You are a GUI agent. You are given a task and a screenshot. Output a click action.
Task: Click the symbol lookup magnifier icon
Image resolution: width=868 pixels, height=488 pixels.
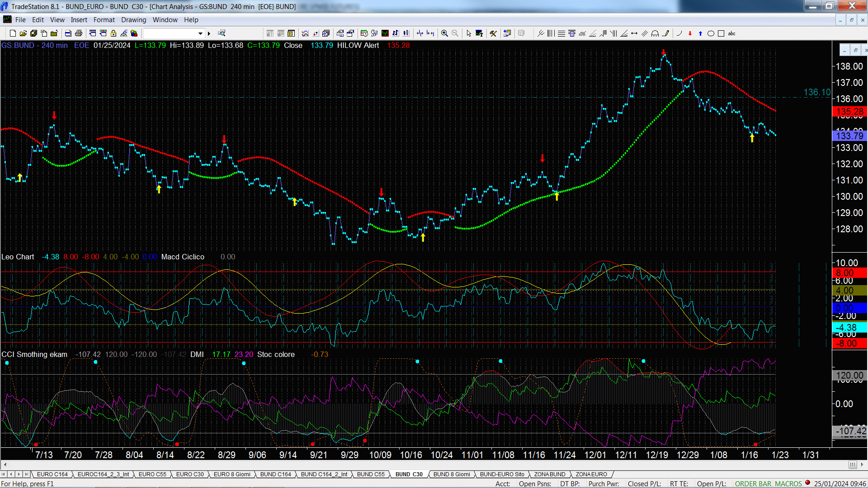coord(222,33)
